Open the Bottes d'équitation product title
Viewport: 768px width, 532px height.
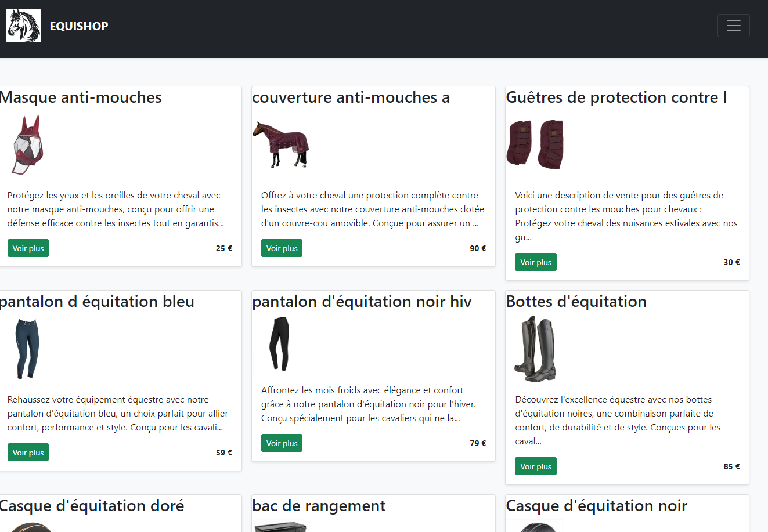pos(576,301)
